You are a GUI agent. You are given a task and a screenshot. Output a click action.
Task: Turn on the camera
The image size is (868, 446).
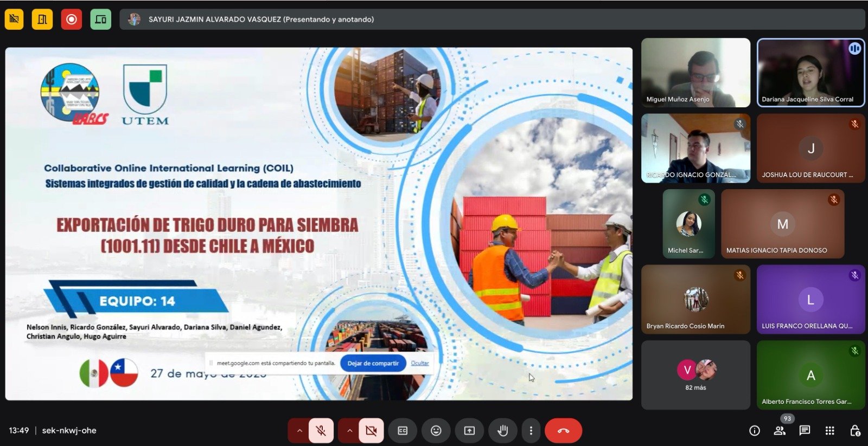pos(371,431)
